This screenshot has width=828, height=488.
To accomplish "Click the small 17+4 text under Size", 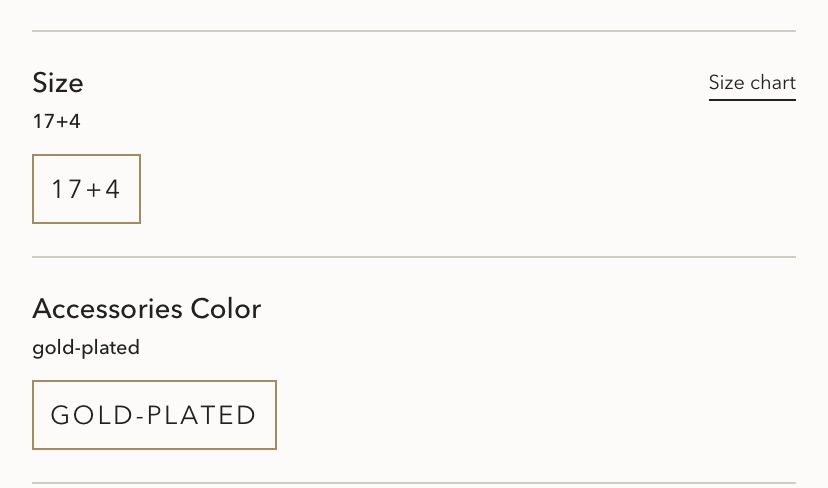I will 56,122.
